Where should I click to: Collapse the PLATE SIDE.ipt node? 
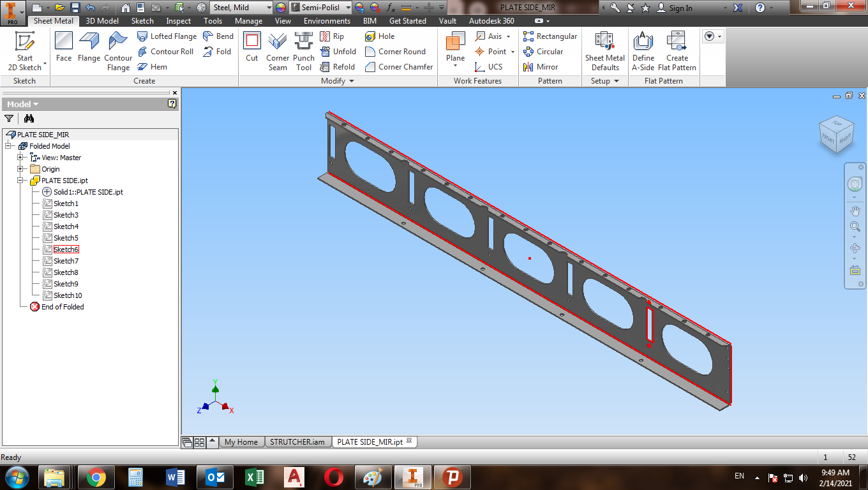click(20, 181)
